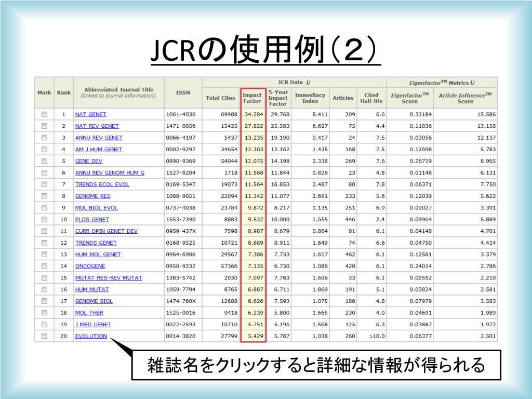The width and height of the screenshot is (532, 399).
Task: Click the Total Cites column header
Action: 220,98
